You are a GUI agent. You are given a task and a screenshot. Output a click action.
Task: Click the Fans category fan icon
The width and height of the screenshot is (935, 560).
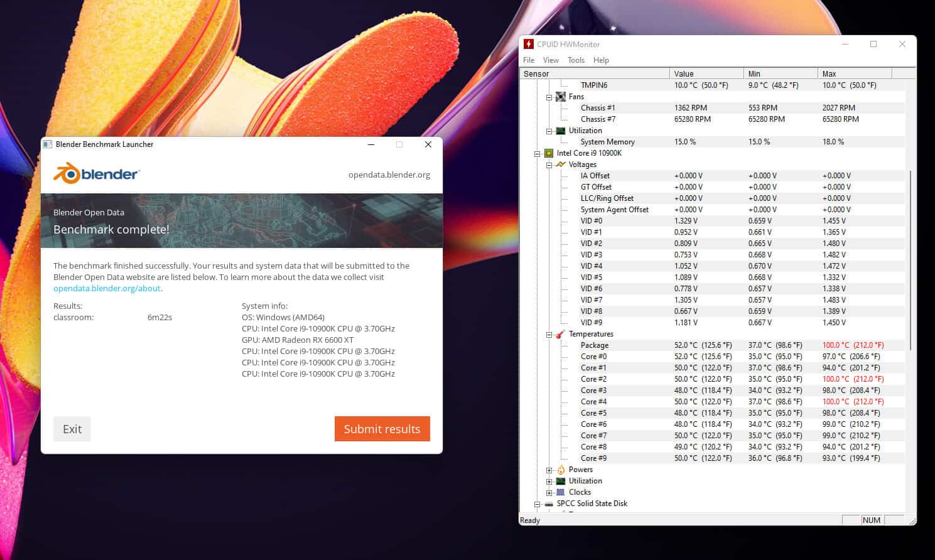(x=561, y=97)
